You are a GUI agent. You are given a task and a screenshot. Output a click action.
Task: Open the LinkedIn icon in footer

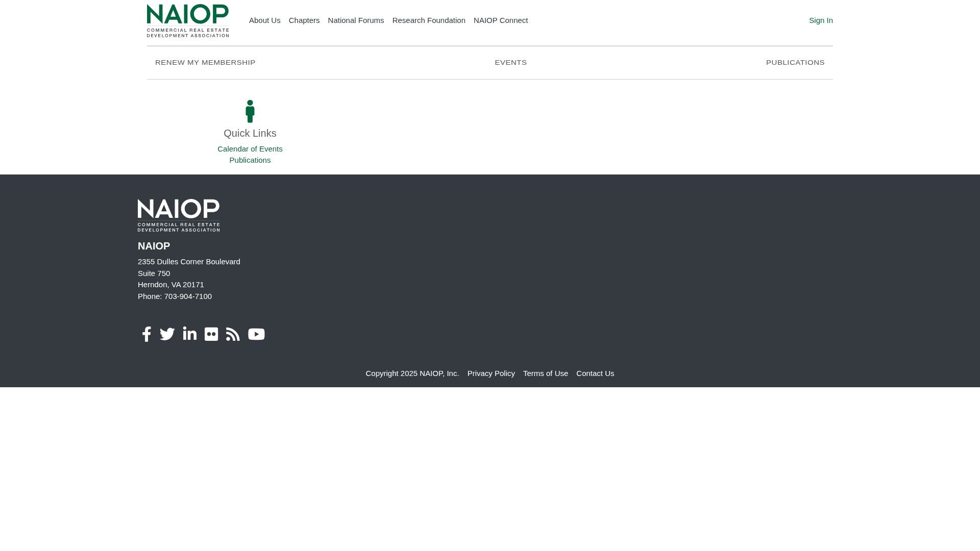tap(190, 334)
